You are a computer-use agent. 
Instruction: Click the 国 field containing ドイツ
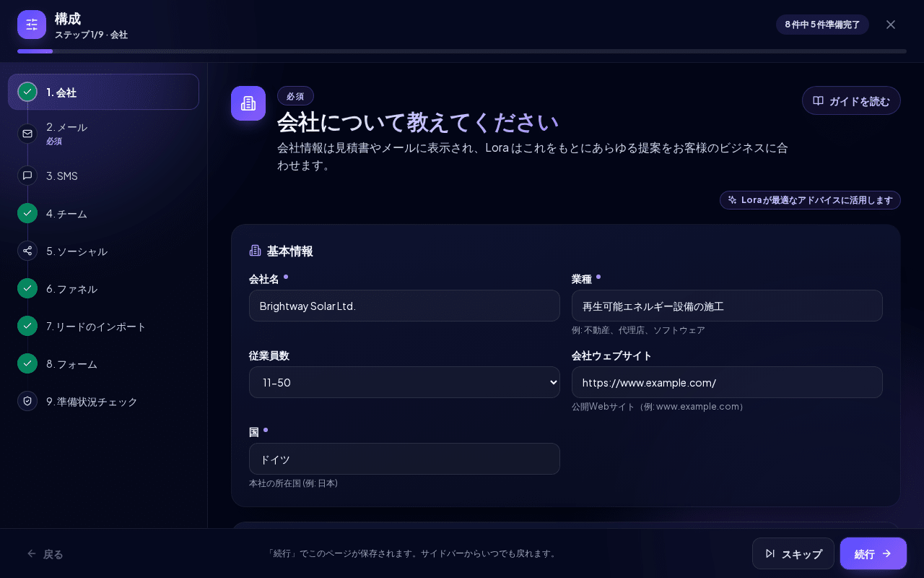pyautogui.click(x=404, y=459)
